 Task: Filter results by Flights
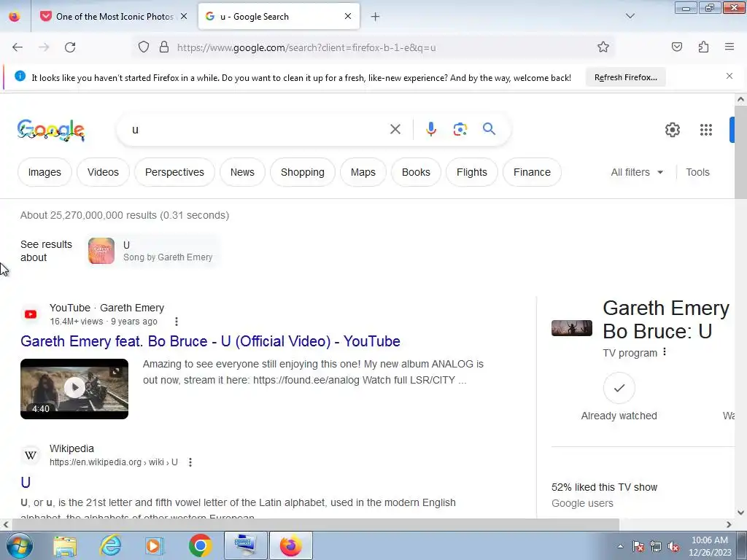(x=472, y=172)
